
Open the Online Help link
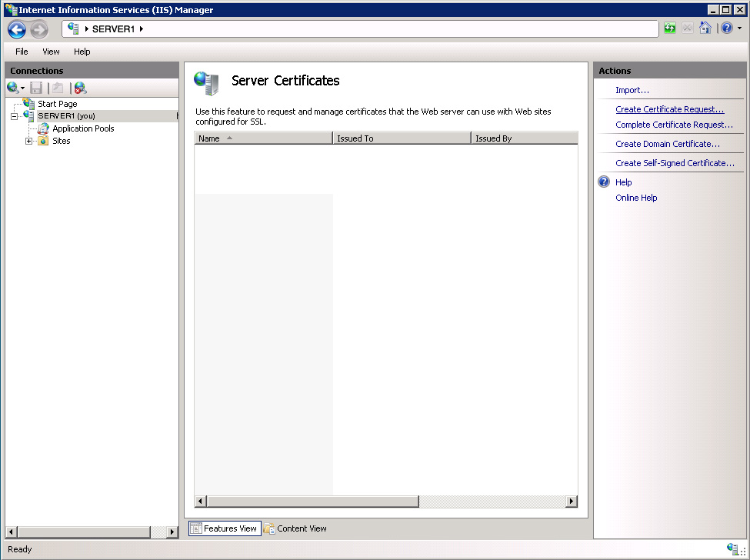636,198
